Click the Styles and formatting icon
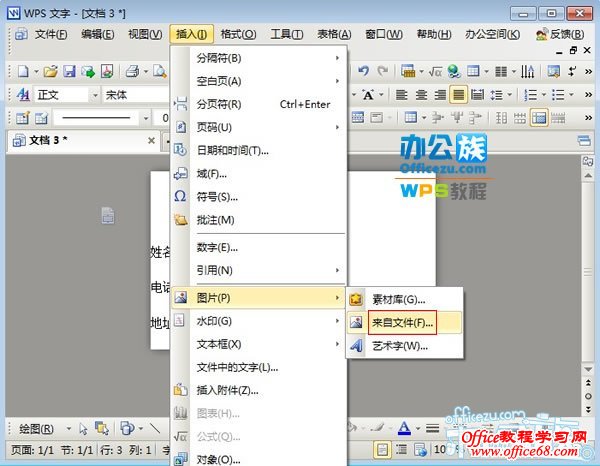The width and height of the screenshot is (600, 466). [23, 95]
